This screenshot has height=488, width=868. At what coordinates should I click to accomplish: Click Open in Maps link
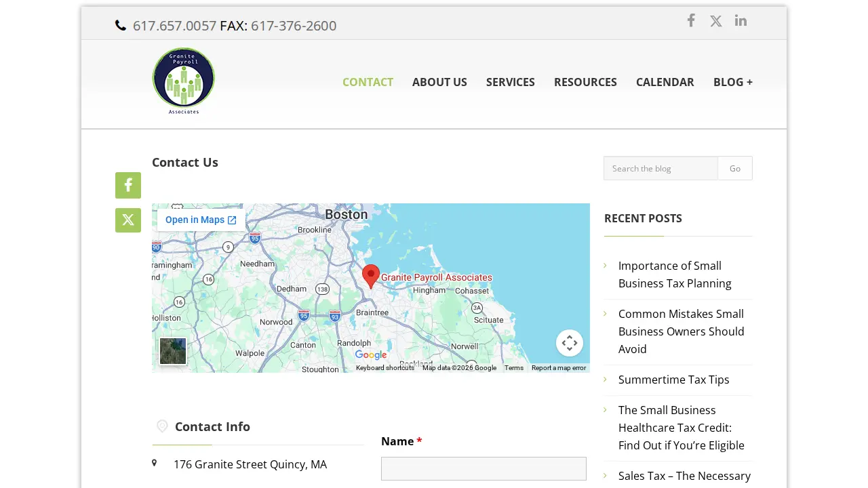(x=201, y=220)
